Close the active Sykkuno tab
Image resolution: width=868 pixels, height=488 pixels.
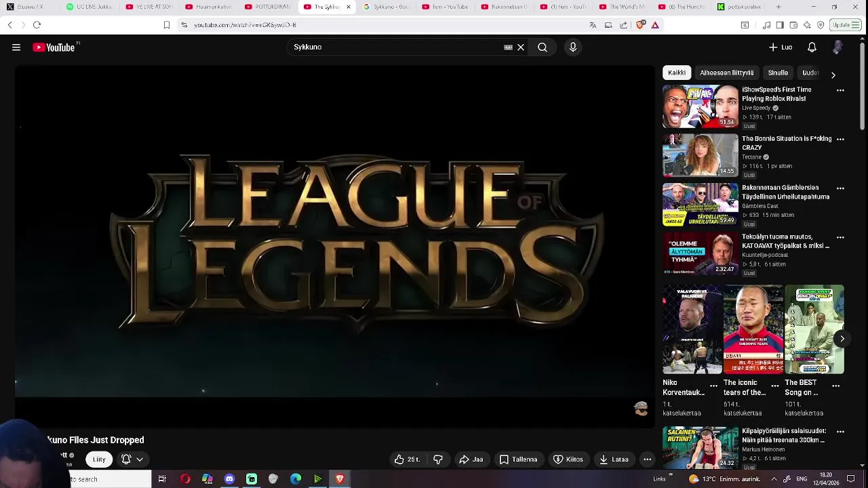[x=349, y=7]
